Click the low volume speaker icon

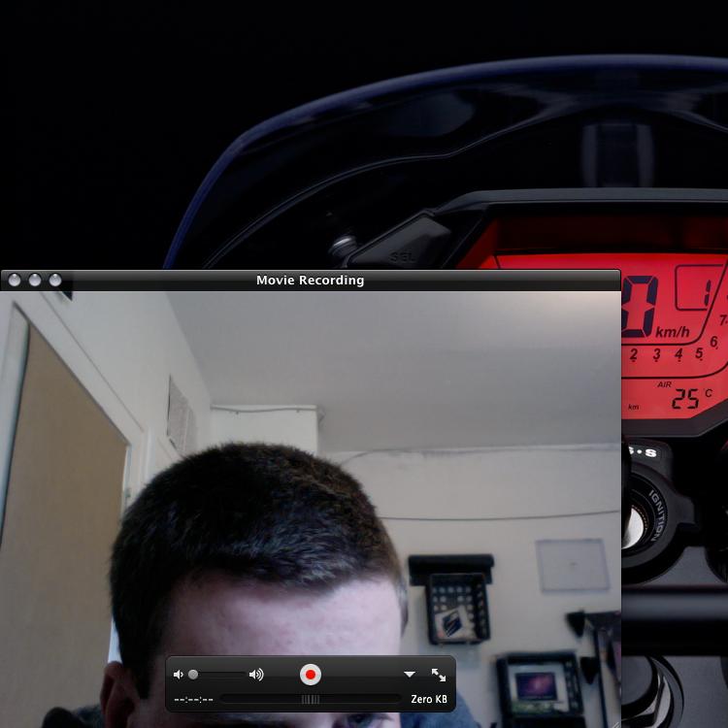point(178,675)
